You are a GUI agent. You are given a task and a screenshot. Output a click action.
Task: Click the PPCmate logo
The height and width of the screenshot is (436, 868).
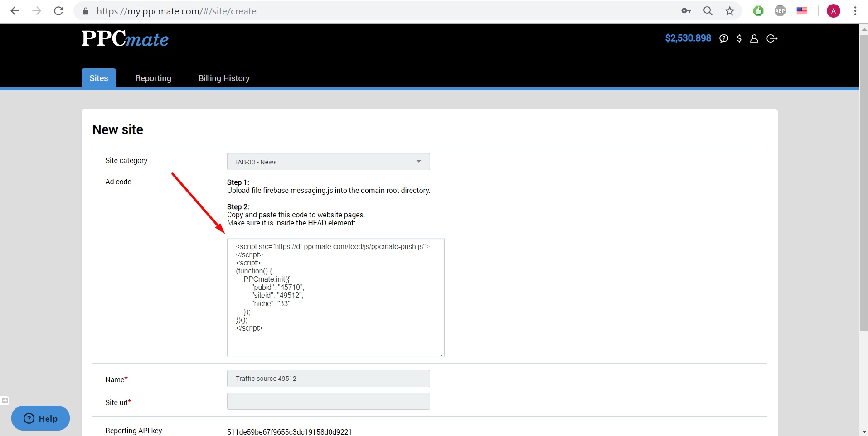(x=125, y=39)
